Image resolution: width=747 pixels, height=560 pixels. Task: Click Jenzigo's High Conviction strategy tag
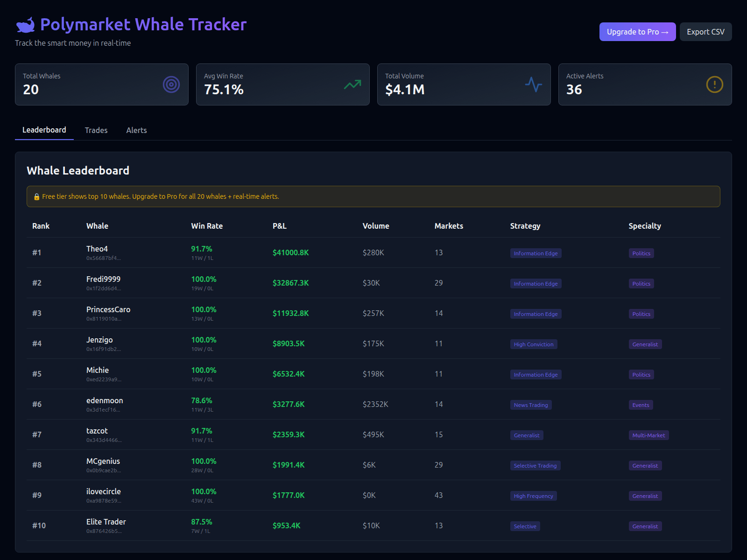tap(534, 344)
